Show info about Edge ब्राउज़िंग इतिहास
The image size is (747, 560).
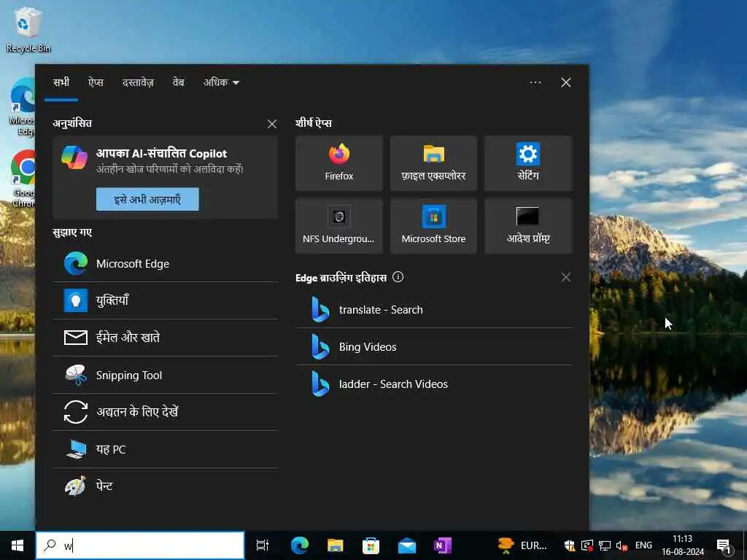[398, 277]
